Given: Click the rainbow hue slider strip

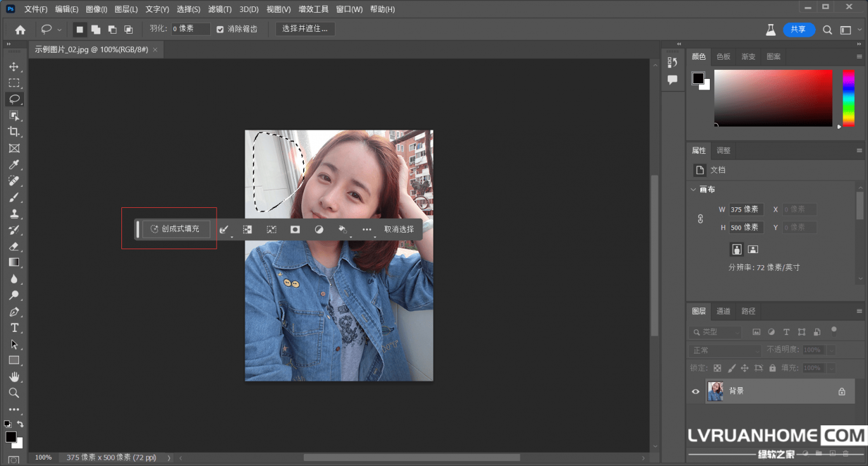Looking at the screenshot, I should tap(848, 98).
